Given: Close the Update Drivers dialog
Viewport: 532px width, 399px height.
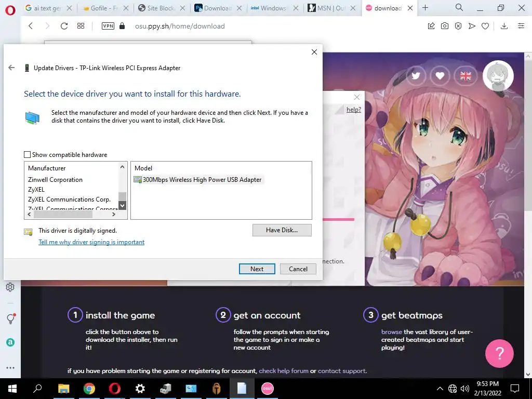Looking at the screenshot, I should tap(314, 52).
